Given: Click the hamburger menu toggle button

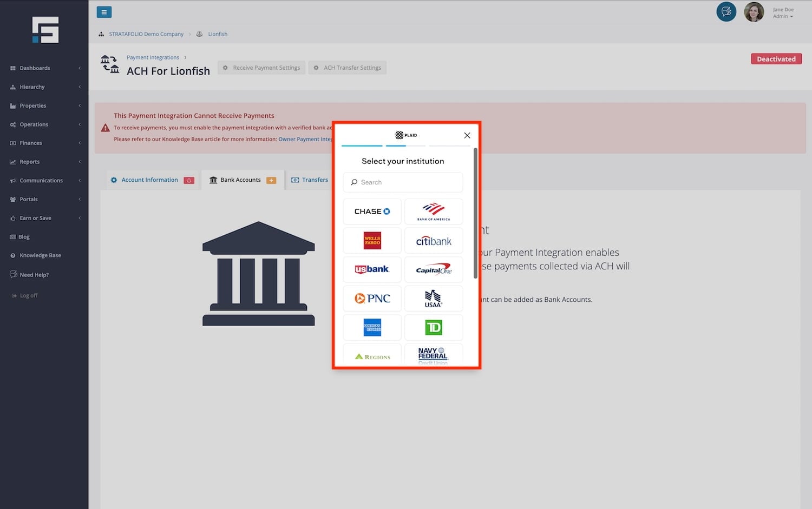Looking at the screenshot, I should [x=104, y=12].
